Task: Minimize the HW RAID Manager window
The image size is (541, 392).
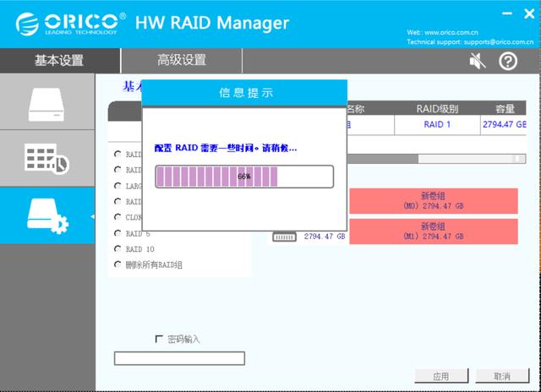Action: (x=507, y=14)
